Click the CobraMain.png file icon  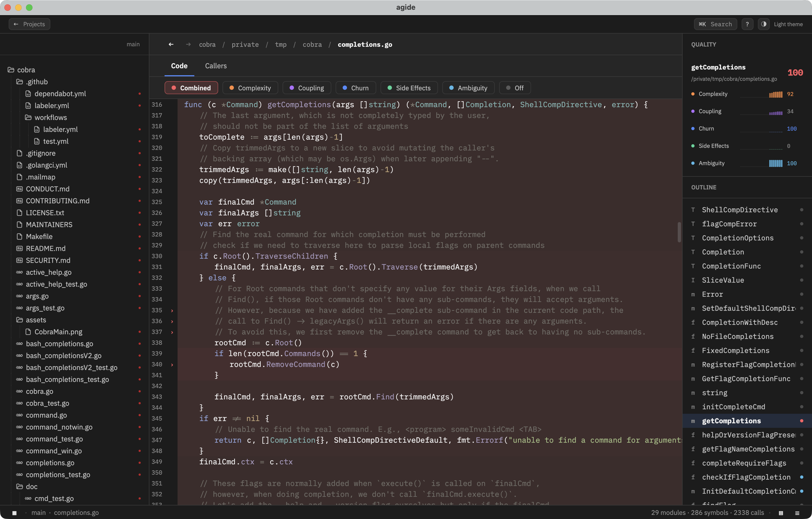[28, 332]
